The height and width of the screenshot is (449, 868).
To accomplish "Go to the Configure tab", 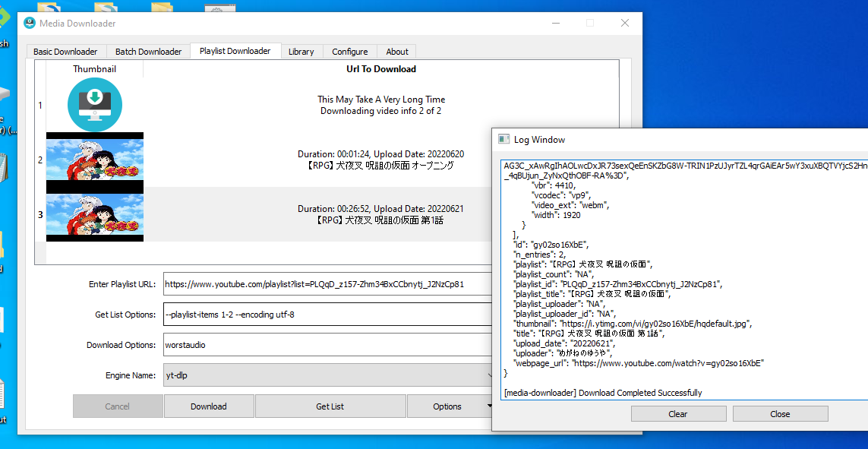I will coord(350,52).
